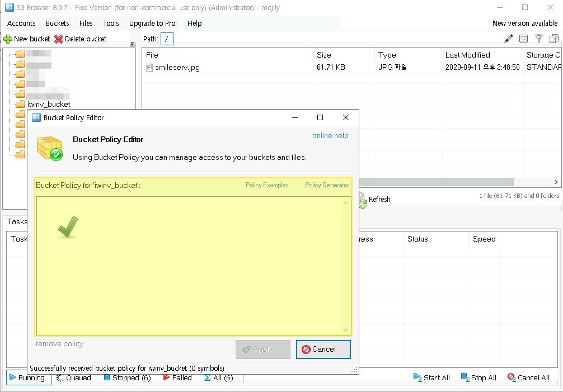Open the Help menu
Image resolution: width=563 pixels, height=392 pixels.
[x=195, y=23]
